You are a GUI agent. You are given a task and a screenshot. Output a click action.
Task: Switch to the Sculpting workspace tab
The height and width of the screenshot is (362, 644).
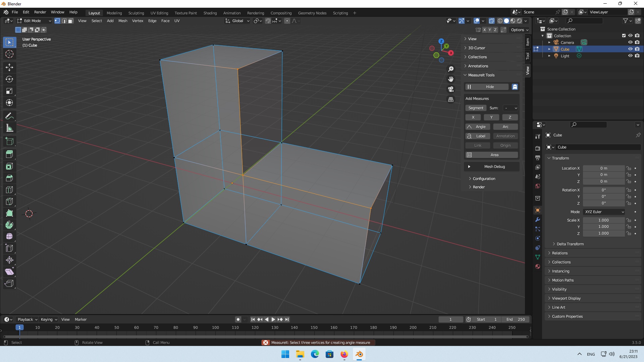(x=136, y=13)
